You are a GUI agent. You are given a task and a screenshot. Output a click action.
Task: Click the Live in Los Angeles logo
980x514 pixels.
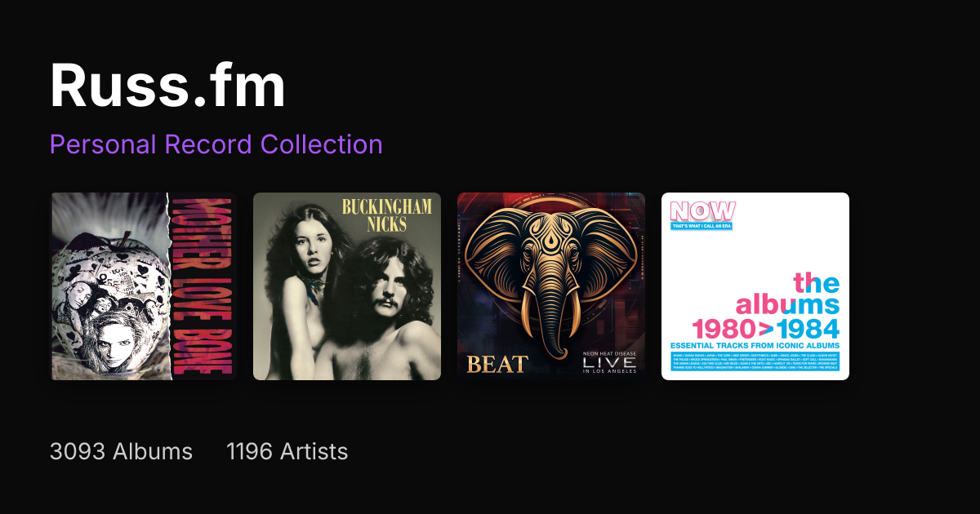coord(608,361)
